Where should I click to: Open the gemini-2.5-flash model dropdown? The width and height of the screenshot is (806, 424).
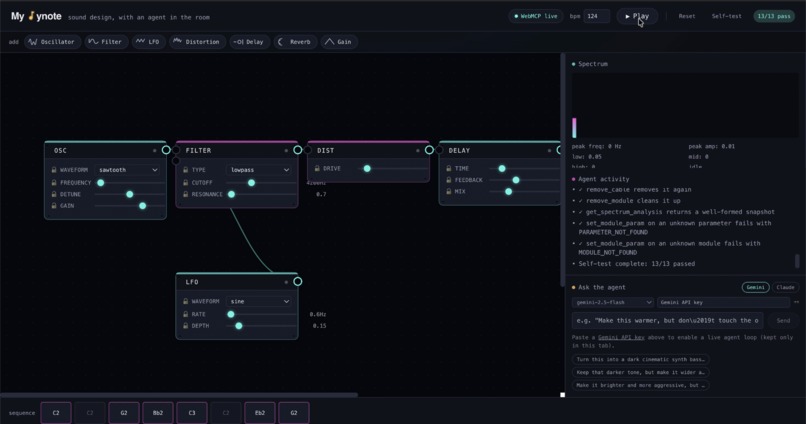pos(612,302)
